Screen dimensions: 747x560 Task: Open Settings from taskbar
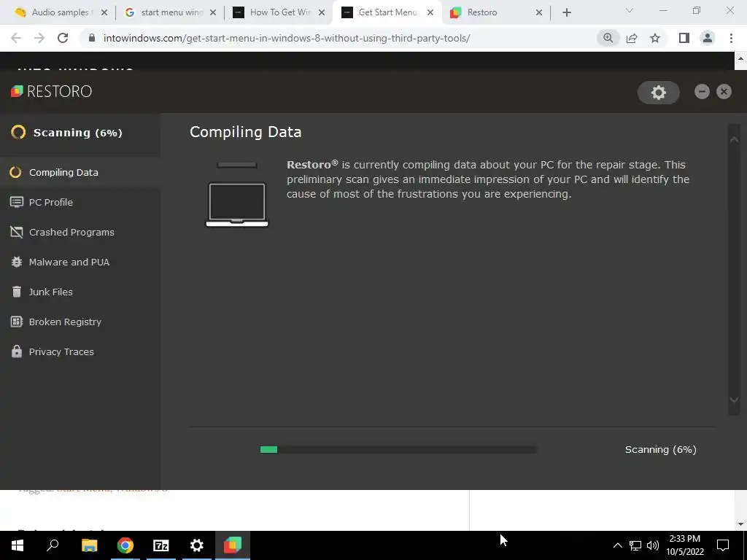[197, 545]
